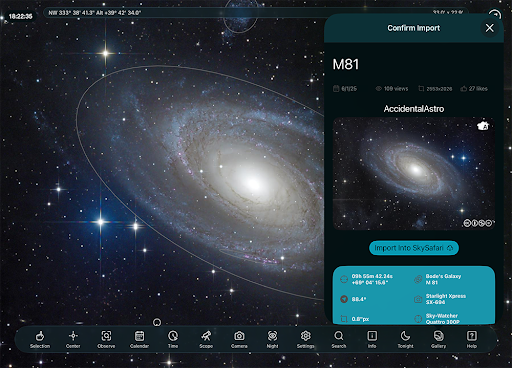Open the Info panel
The width and height of the screenshot is (512, 368).
(372, 339)
